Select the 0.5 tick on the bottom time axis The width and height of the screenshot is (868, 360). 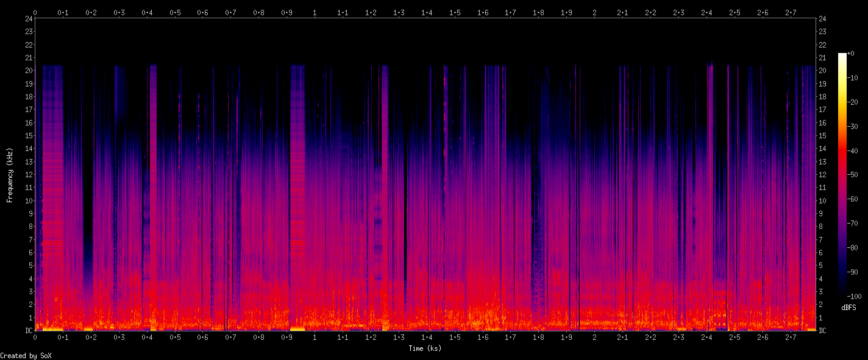click(x=175, y=337)
